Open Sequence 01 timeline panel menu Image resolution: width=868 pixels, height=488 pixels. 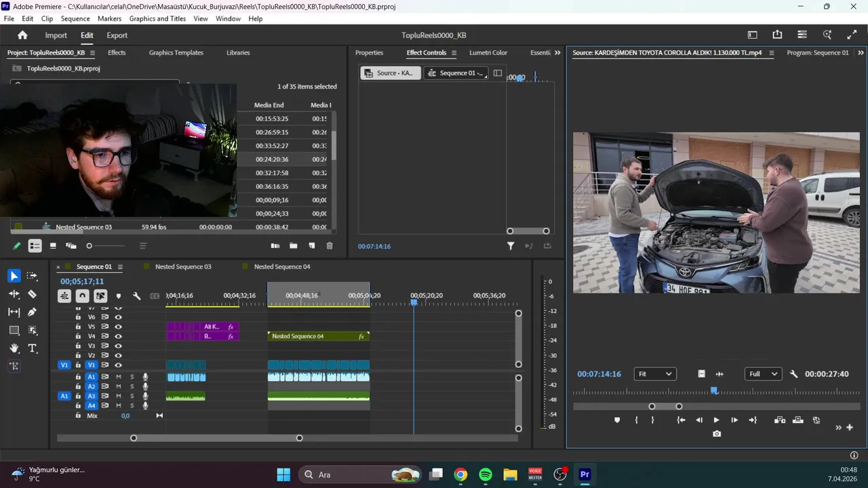point(120,267)
